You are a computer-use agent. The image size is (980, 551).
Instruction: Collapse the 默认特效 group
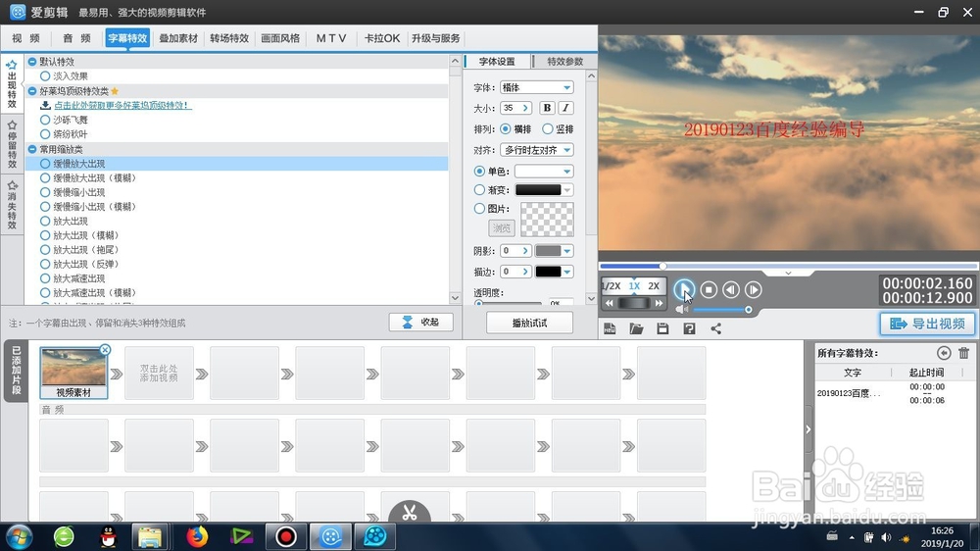tap(32, 62)
